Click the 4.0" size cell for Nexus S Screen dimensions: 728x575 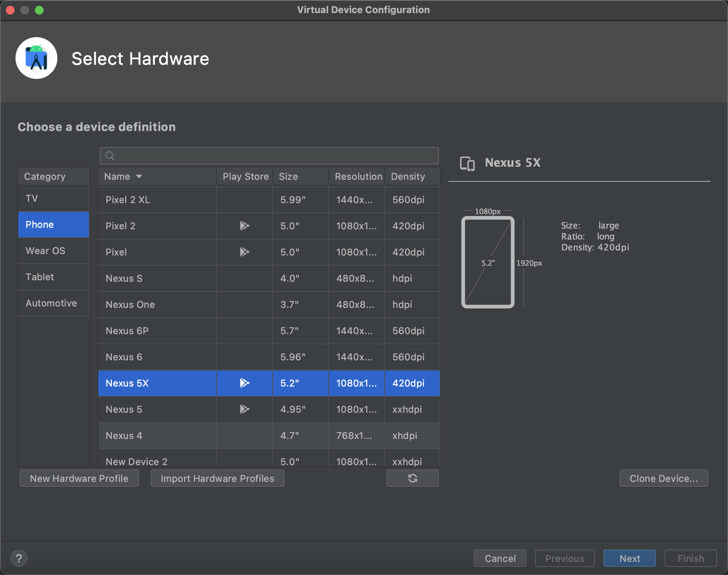tap(301, 278)
